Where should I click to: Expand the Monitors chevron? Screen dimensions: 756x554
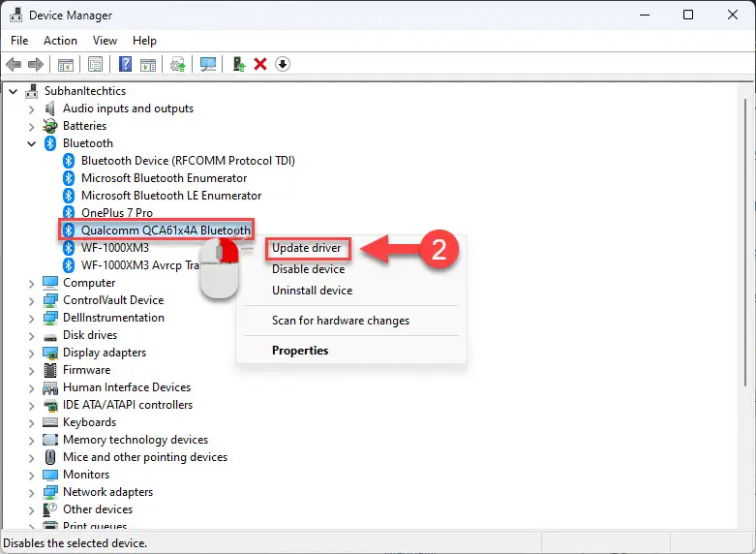click(31, 476)
